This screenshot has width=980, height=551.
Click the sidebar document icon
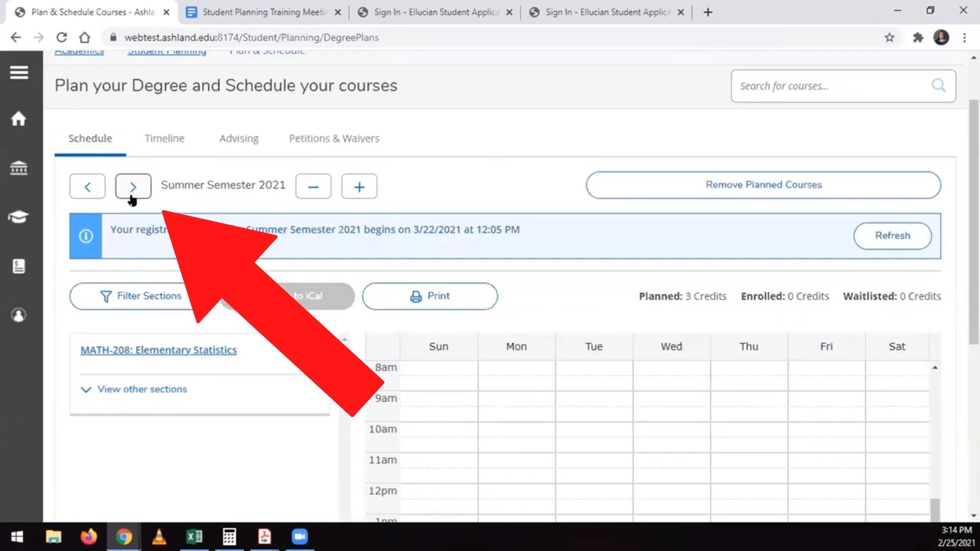click(19, 266)
